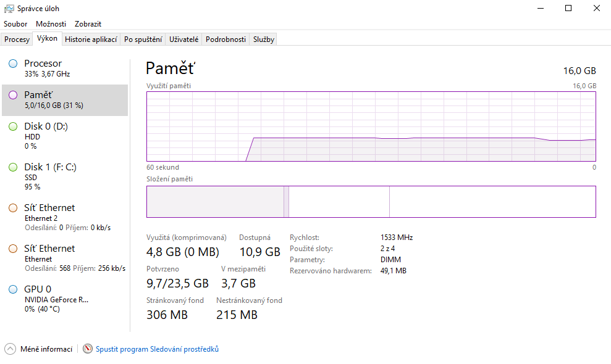This screenshot has height=364, width=611.
Task: Open the Soubor menu
Action: [x=15, y=24]
